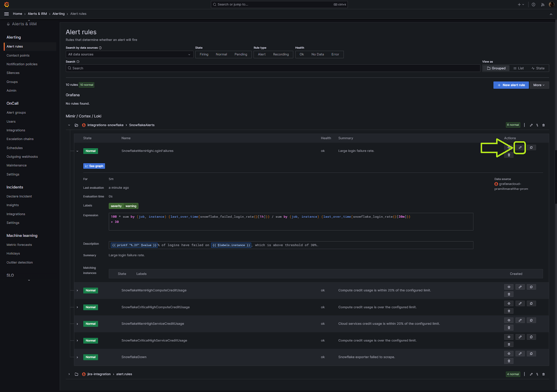Open the help question-mark icon

pos(533,5)
